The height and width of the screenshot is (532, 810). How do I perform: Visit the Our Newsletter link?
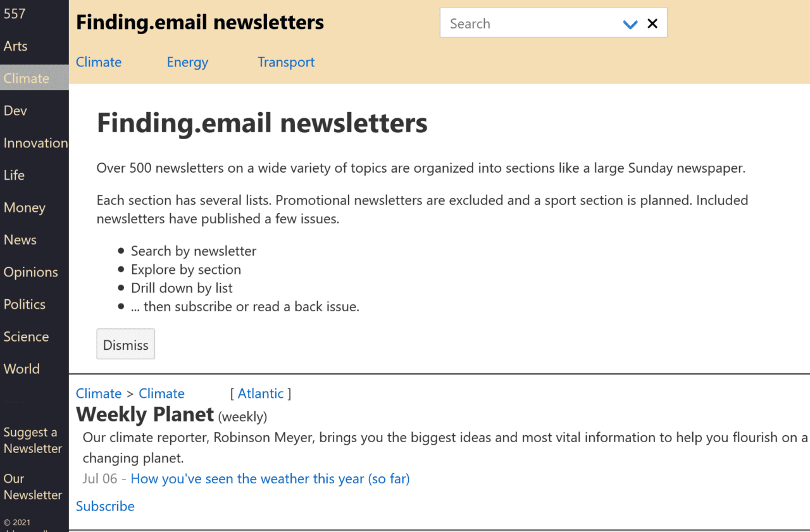click(32, 486)
